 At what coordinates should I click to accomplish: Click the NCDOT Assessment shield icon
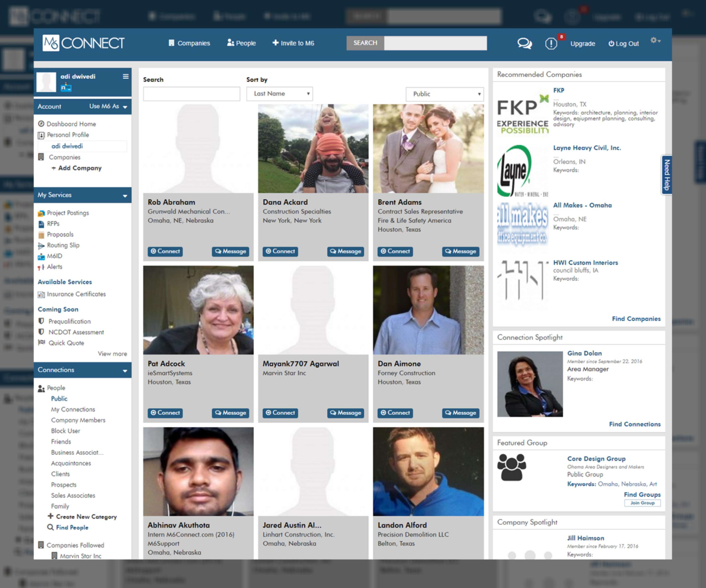[41, 332]
